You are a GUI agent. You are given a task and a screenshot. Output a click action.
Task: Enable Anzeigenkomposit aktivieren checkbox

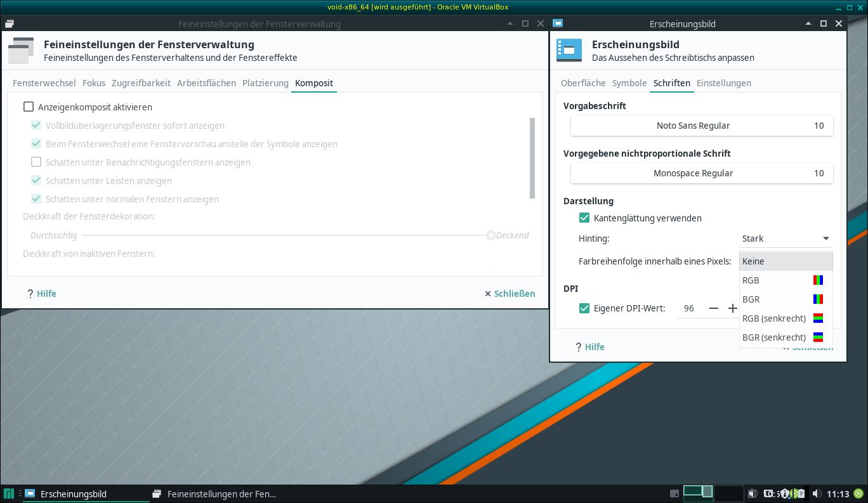tap(29, 107)
